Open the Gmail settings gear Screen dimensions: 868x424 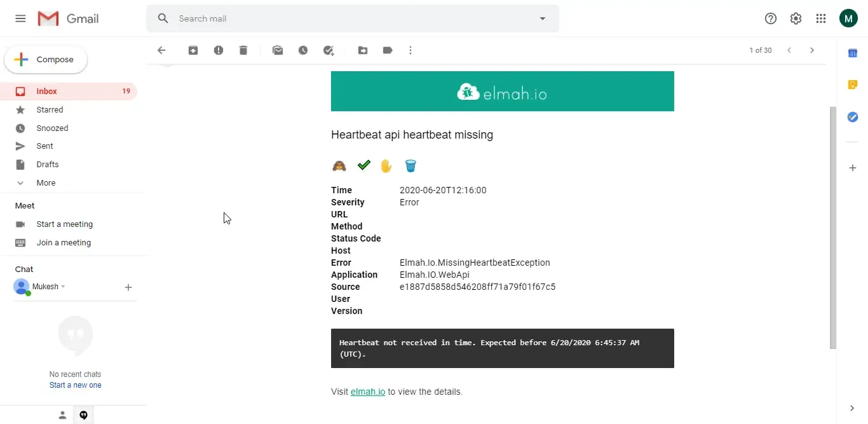point(796,18)
